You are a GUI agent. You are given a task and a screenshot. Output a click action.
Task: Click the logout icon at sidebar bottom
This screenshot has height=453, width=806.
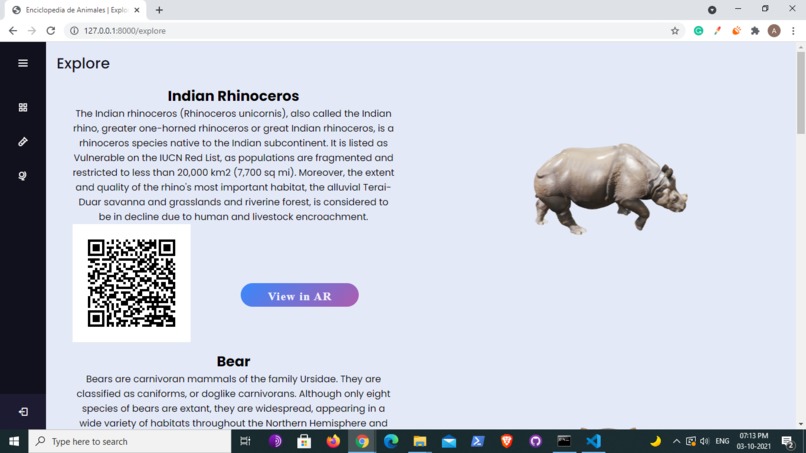(23, 412)
